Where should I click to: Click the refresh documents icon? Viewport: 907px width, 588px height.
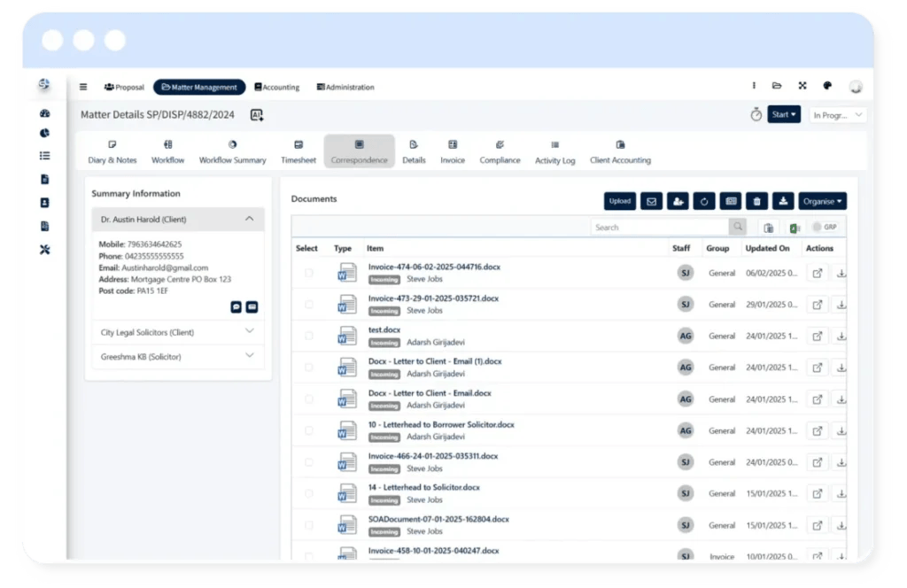pyautogui.click(x=704, y=201)
